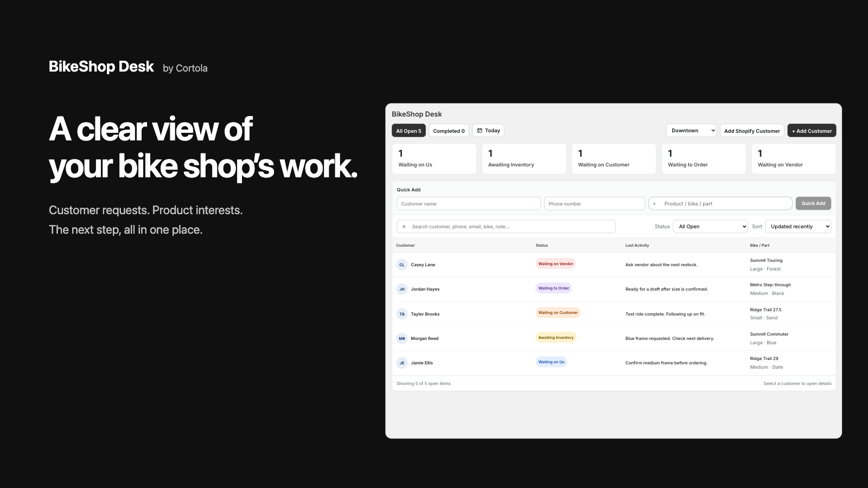Click the JH avatar for Jordan Hayes

coord(402,289)
